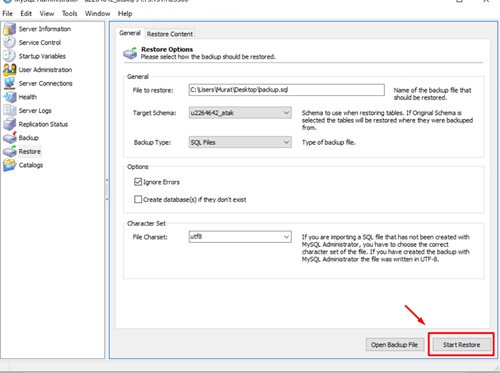500x373 pixels.
Task: Open the Replication Status server icon
Action: pyautogui.click(x=9, y=124)
